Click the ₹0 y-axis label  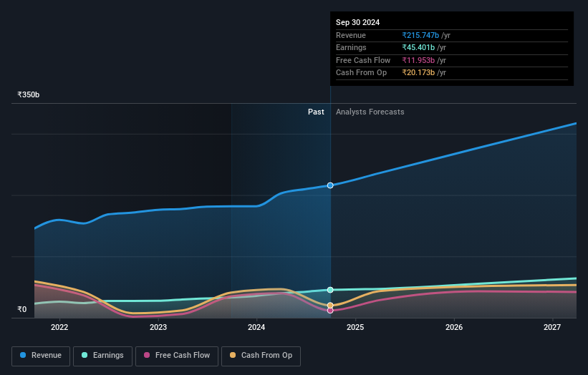pyautogui.click(x=22, y=309)
